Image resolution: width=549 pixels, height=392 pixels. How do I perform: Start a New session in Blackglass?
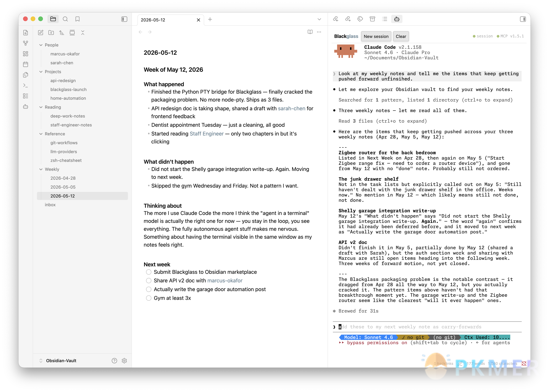pos(376,36)
